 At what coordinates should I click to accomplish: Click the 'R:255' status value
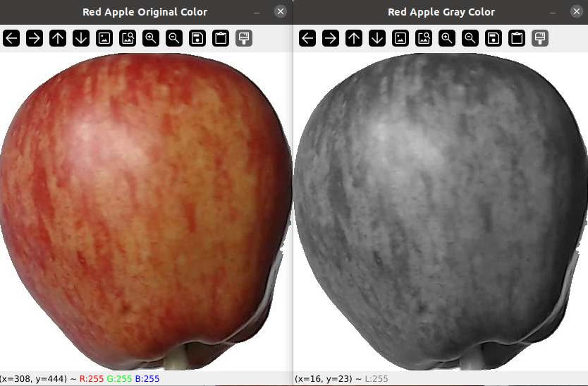point(92,378)
